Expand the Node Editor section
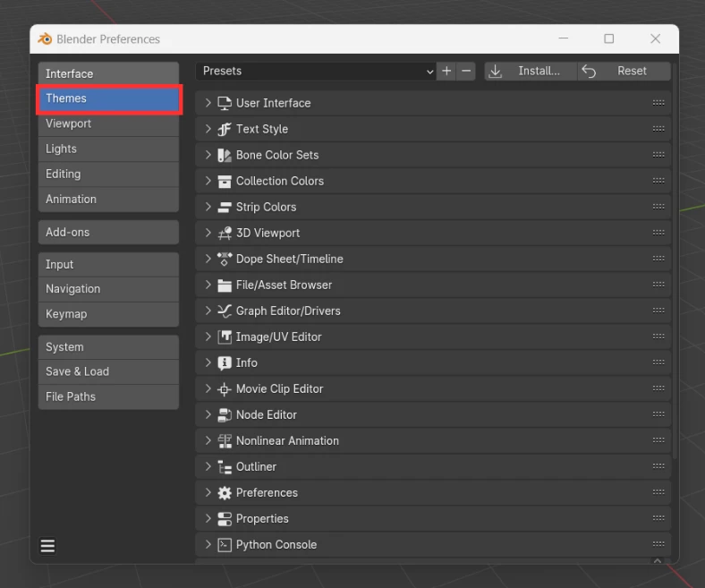 (x=208, y=414)
